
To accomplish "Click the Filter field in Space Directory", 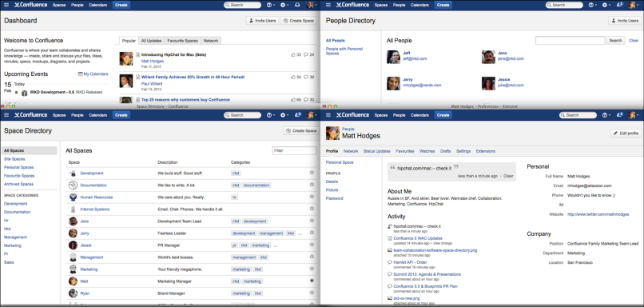I will [294, 151].
